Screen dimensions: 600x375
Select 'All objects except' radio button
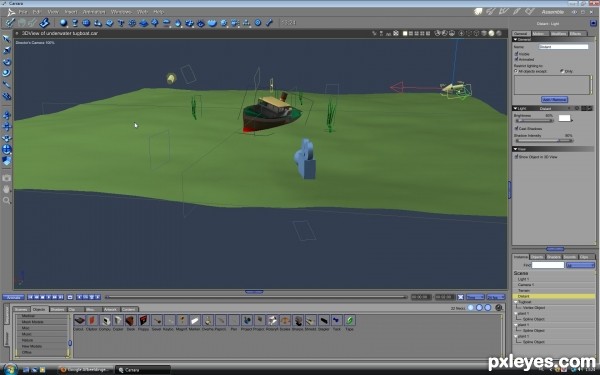516,71
